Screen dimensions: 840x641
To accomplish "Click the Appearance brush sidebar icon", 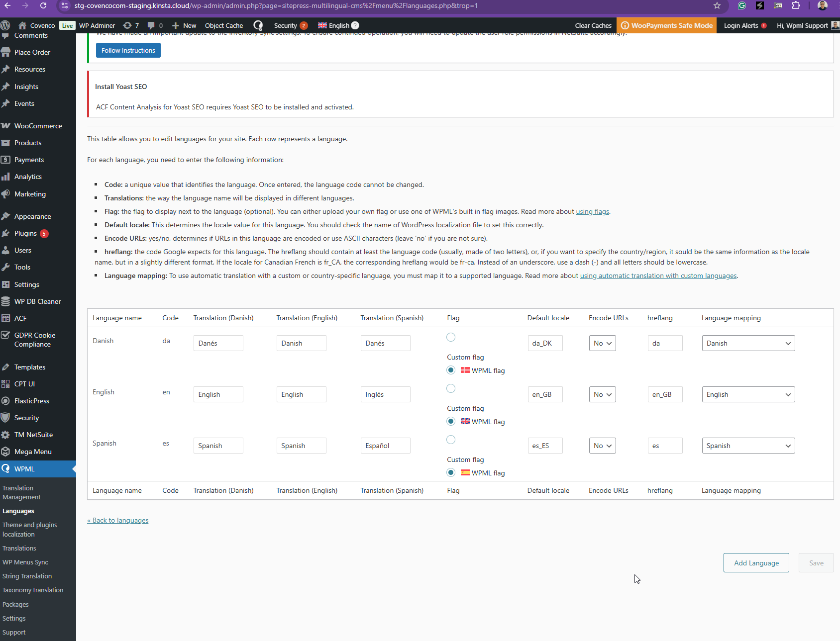I will [x=5, y=216].
